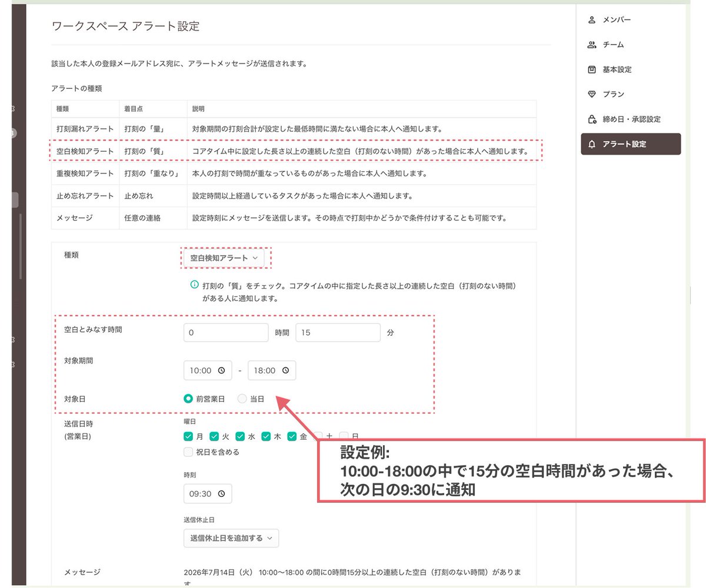Viewport: 706px width, 588px height.
Task: Click the 対象期間 start time 10:00 field
Action: coord(208,371)
